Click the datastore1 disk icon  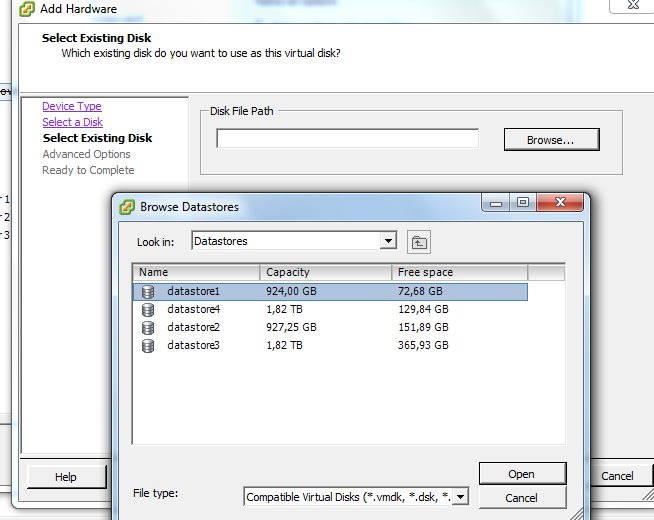click(148, 292)
